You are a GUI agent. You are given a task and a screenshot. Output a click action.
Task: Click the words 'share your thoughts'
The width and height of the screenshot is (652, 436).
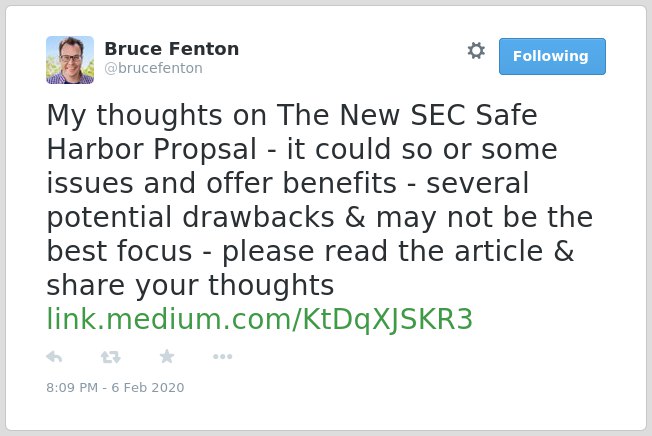click(190, 286)
